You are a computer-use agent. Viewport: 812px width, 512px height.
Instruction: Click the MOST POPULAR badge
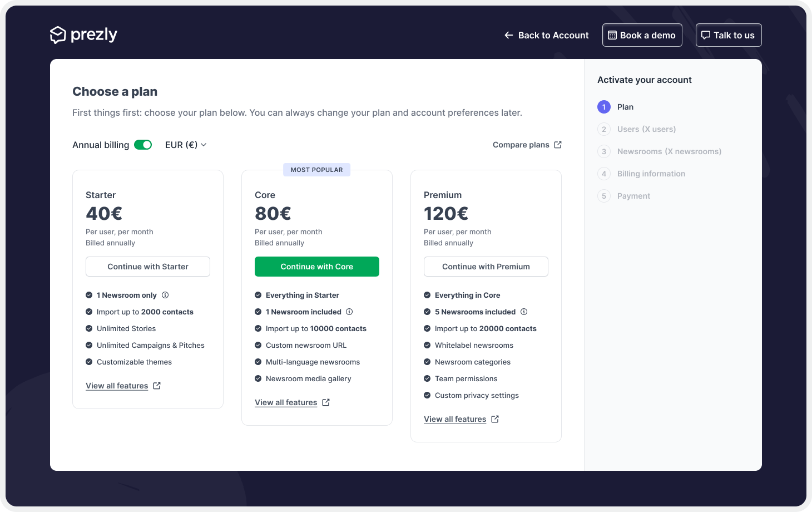(317, 170)
